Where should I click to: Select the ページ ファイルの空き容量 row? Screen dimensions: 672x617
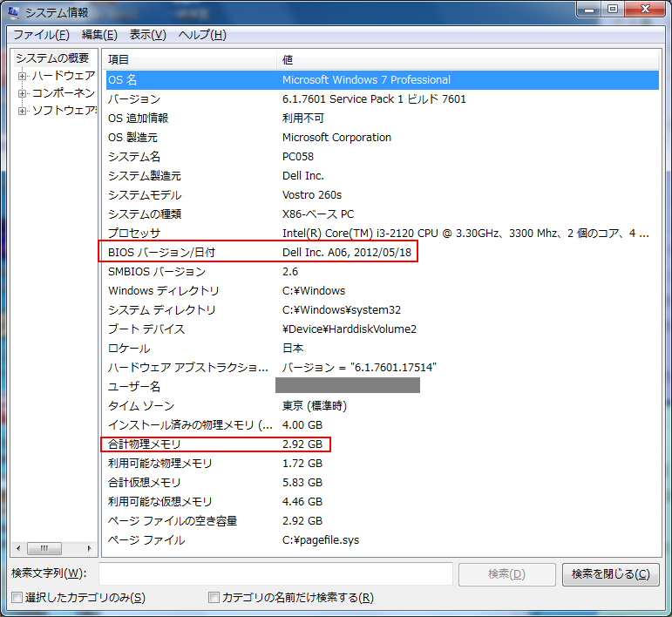pos(383,521)
